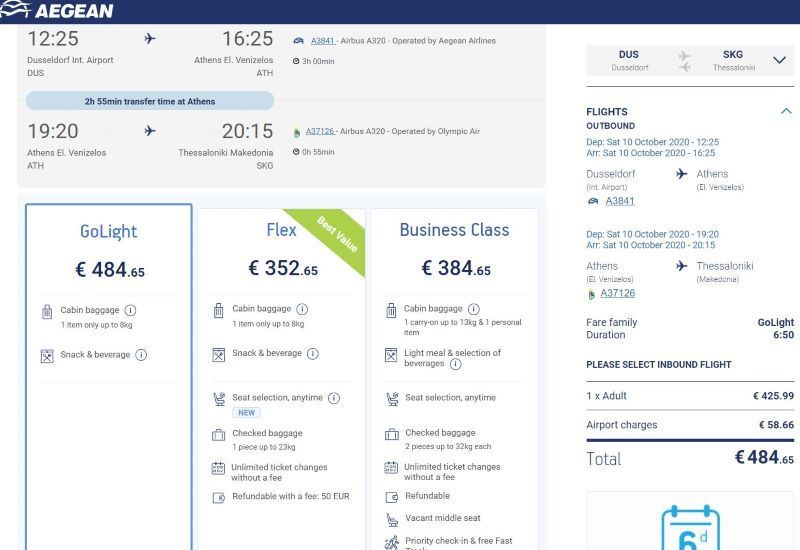Select the Flex fare card
800x550 pixels.
coord(282,379)
